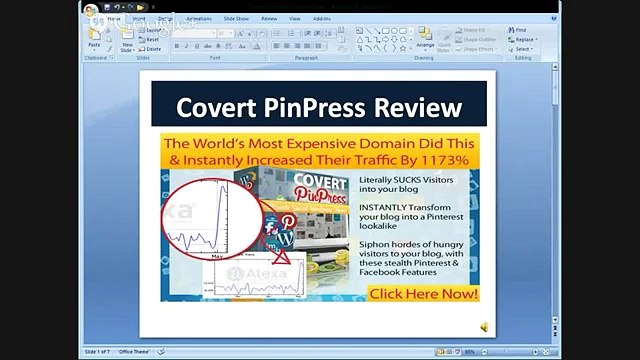Select the 5-Point Star shape
The height and width of the screenshot is (360, 640).
coord(403,49)
